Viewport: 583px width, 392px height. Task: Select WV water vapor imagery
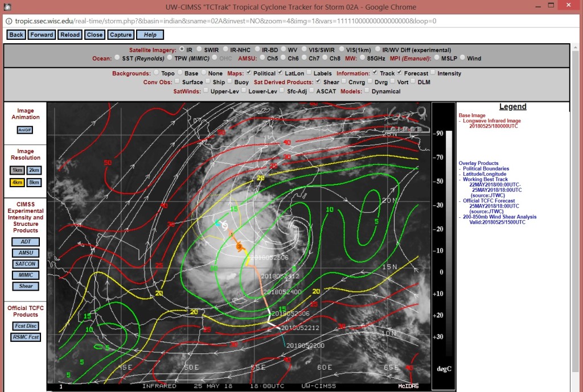284,49
